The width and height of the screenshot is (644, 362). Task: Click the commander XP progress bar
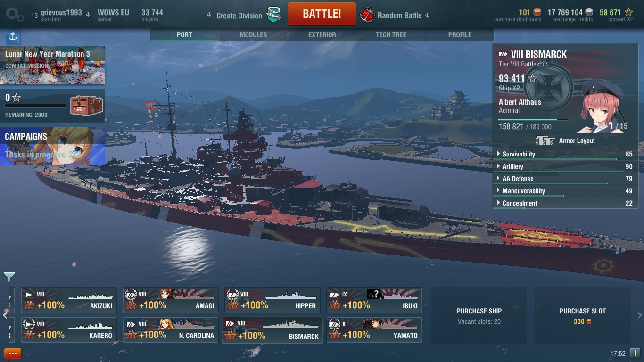click(533, 120)
